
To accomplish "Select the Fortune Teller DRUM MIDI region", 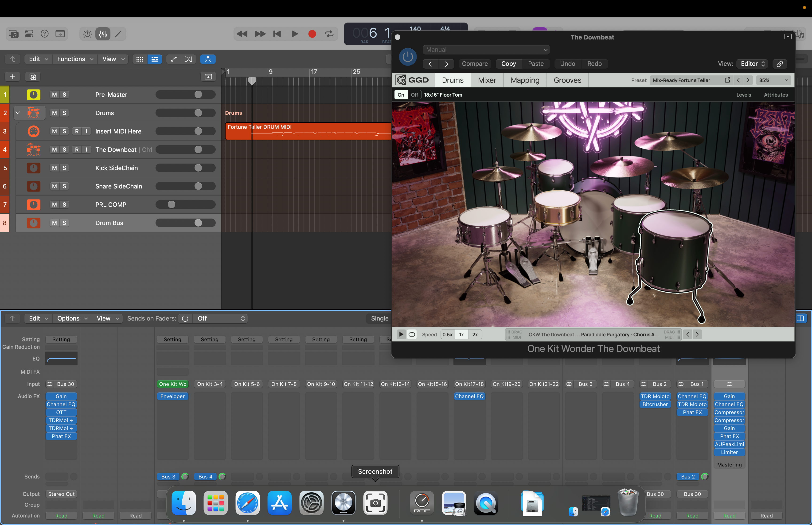I will click(x=307, y=131).
